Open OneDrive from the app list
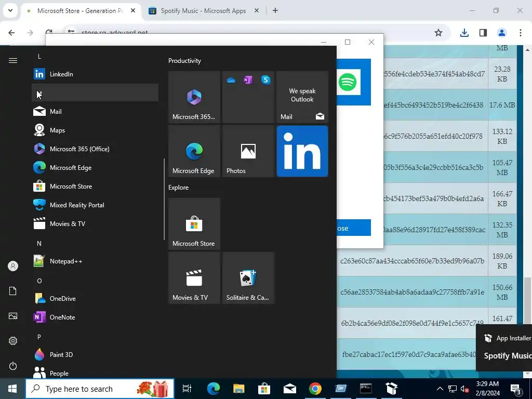This screenshot has width=532, height=399. 95,298
